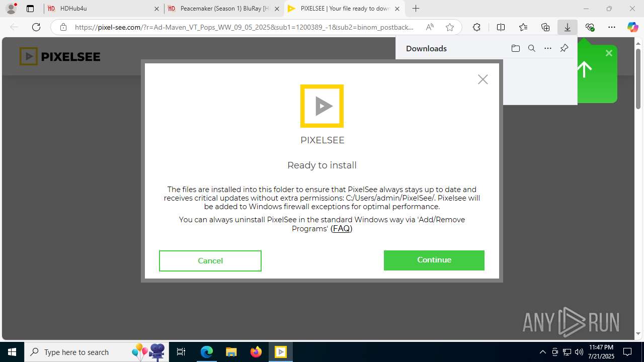Click the Type here to search box
This screenshot has width=644, height=362.
96,352
